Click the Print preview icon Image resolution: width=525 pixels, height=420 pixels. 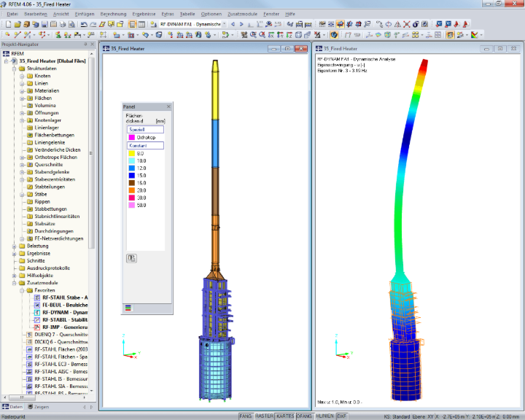tap(71, 25)
